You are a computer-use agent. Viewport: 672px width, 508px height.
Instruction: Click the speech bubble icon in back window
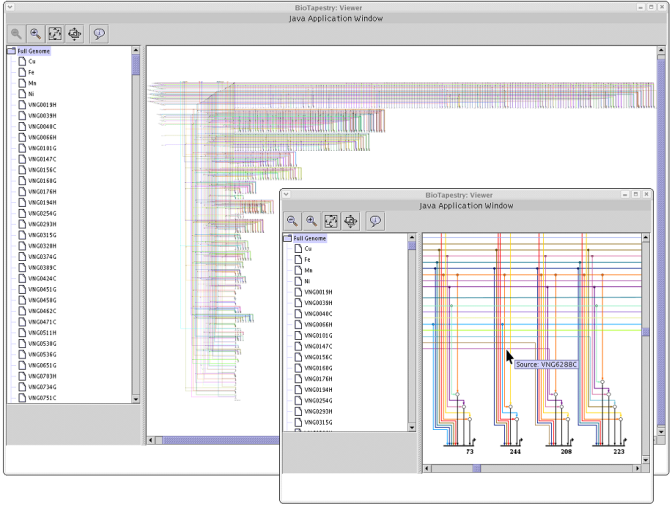click(100, 33)
